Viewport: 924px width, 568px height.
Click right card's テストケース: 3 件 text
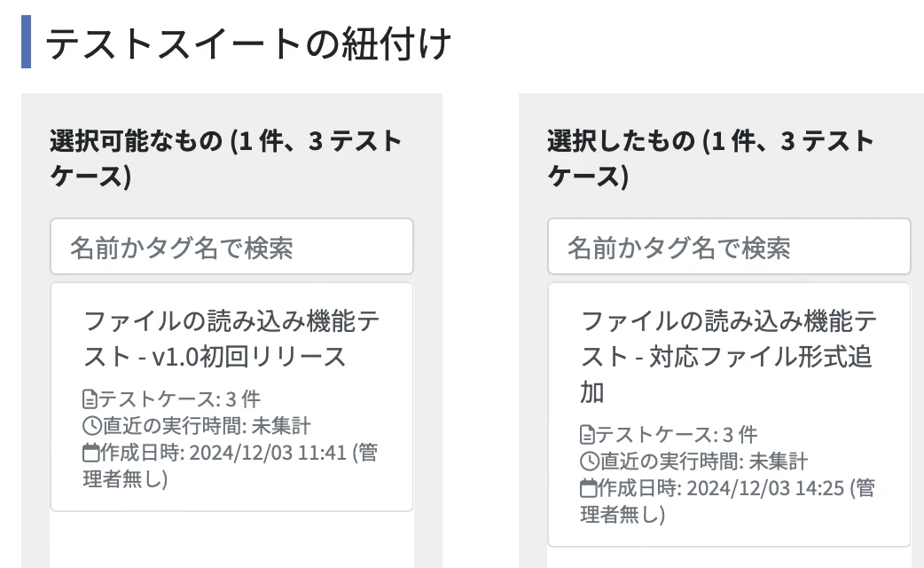(x=677, y=435)
